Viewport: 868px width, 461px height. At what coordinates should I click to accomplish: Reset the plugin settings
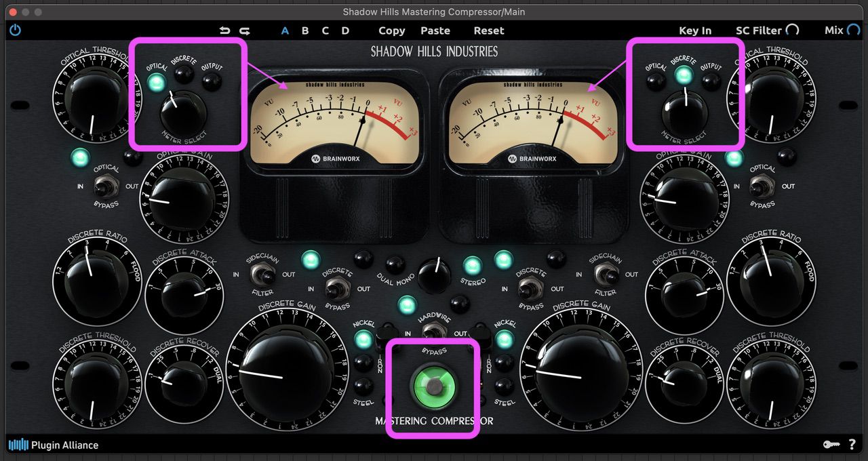click(x=489, y=31)
